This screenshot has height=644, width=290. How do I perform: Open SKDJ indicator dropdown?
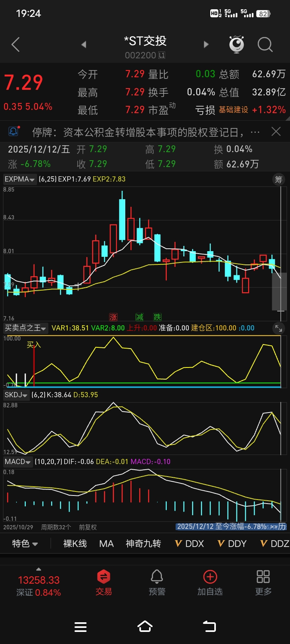pos(16,395)
